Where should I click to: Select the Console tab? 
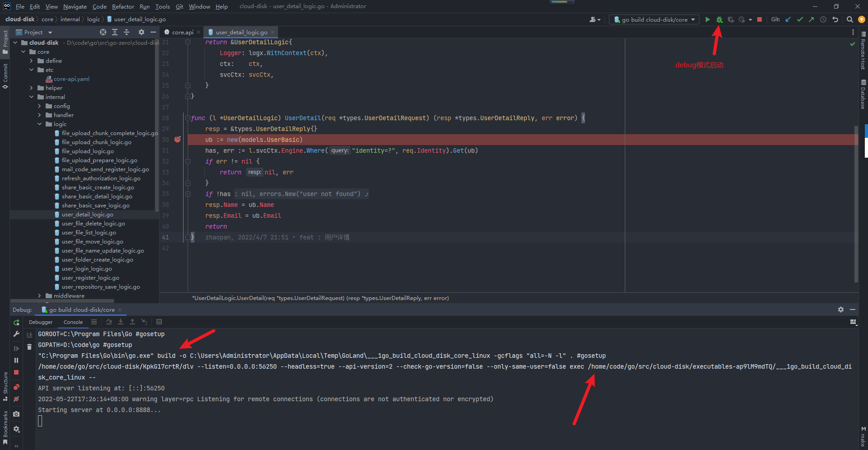[x=73, y=322]
